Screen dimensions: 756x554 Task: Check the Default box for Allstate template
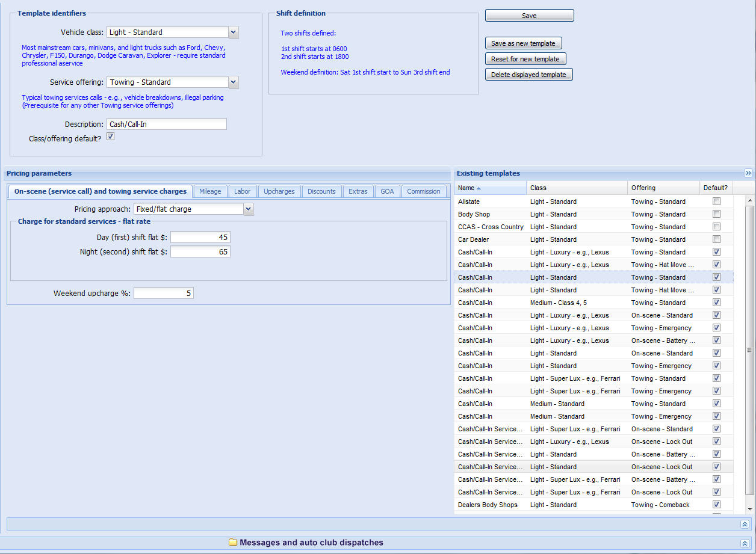point(716,202)
